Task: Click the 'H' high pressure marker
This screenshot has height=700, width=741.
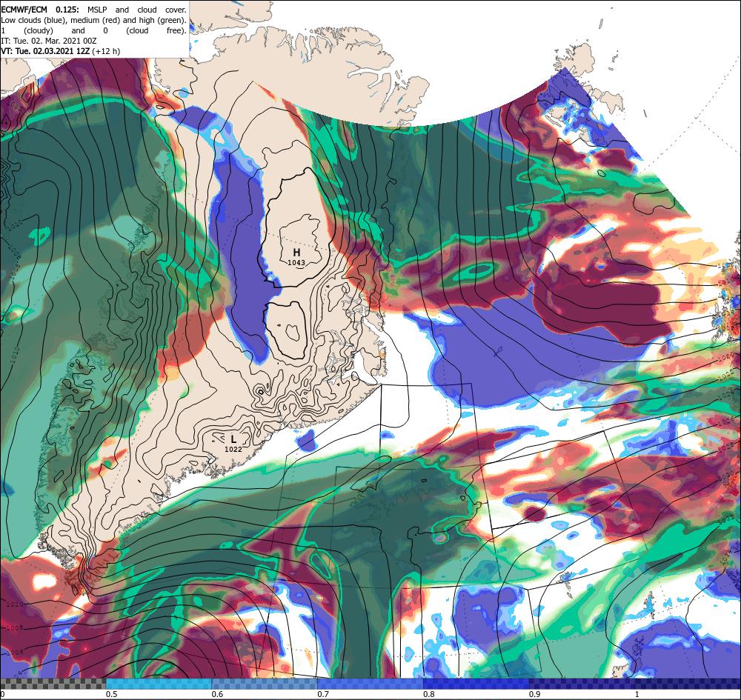Action: tap(297, 253)
